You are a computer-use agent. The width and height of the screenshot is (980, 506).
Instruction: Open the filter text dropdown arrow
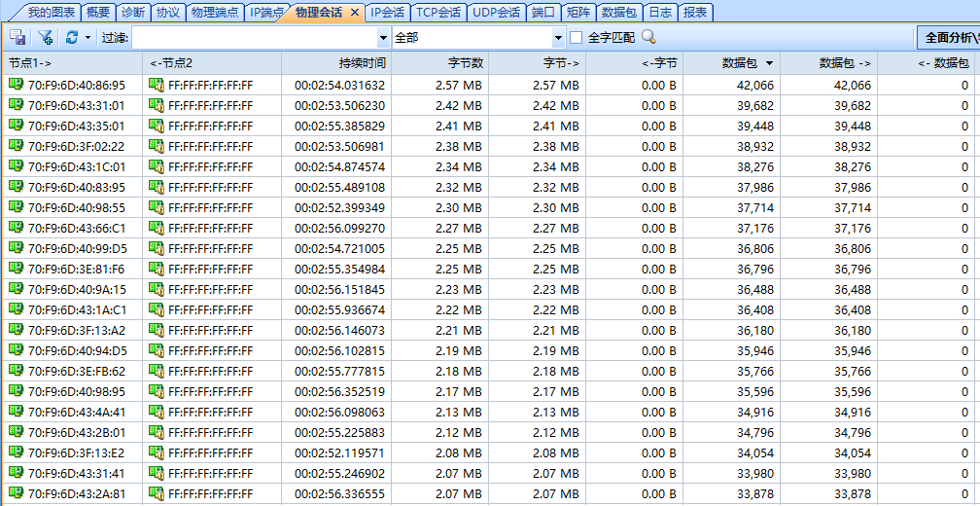pyautogui.click(x=384, y=38)
